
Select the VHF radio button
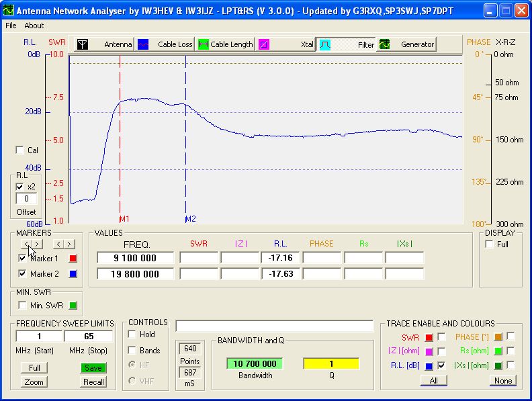(x=132, y=382)
